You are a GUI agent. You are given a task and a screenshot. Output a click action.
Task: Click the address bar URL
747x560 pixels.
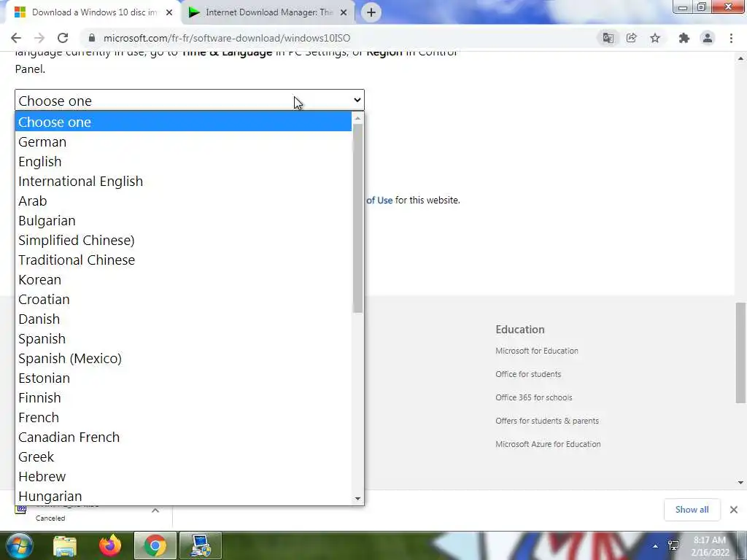coord(227,38)
